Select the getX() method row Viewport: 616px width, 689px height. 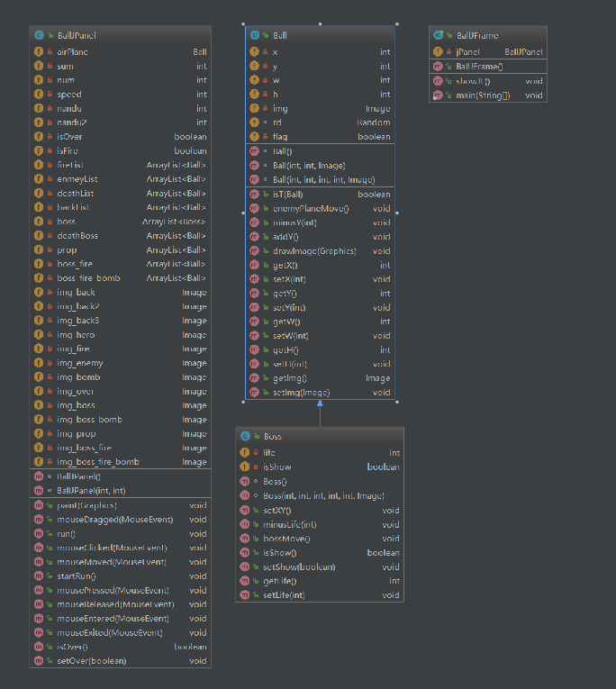tap(320, 265)
